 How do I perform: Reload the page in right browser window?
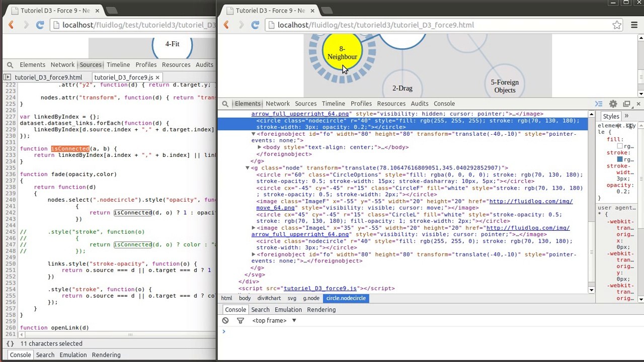pyautogui.click(x=255, y=25)
